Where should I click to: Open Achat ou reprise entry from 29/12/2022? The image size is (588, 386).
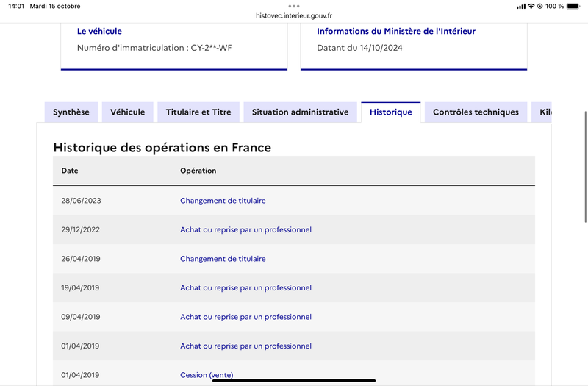(245, 229)
